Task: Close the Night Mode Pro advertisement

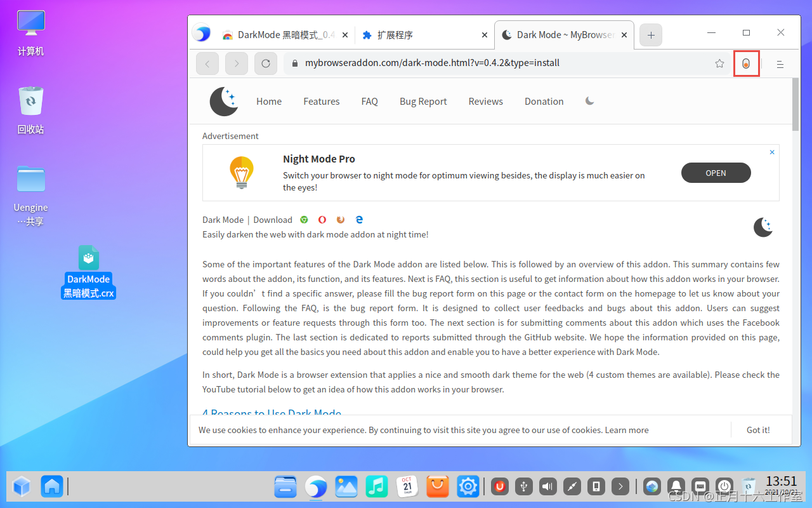Action: [772, 152]
